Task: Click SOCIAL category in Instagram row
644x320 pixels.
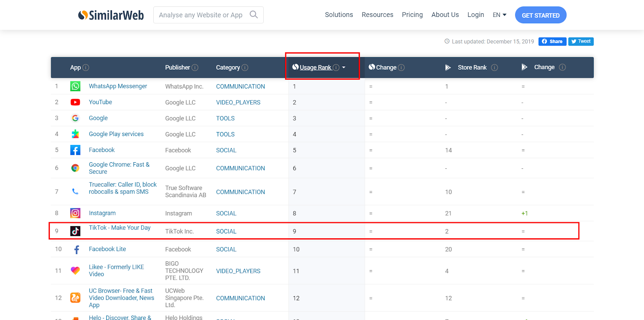Action: pyautogui.click(x=226, y=213)
